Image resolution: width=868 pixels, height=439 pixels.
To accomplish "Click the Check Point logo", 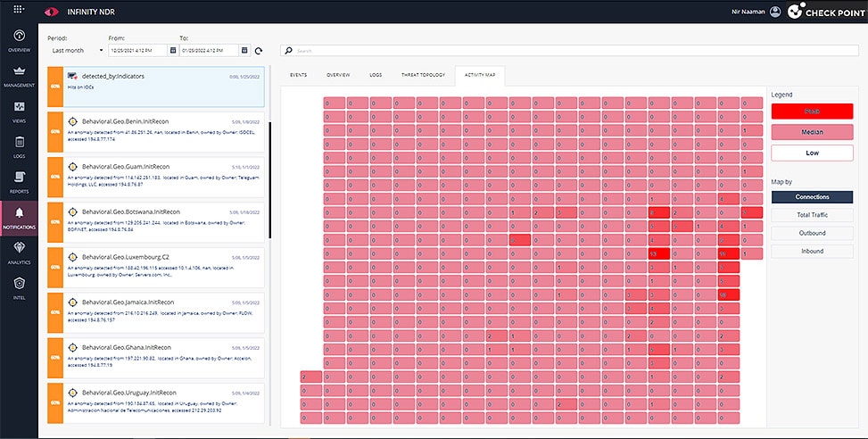I will 825,12.
